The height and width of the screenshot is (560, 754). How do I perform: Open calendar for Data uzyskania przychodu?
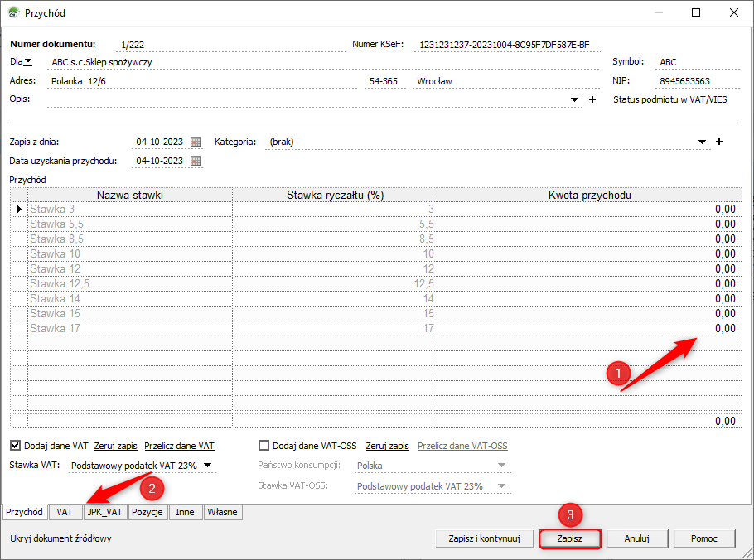(196, 161)
